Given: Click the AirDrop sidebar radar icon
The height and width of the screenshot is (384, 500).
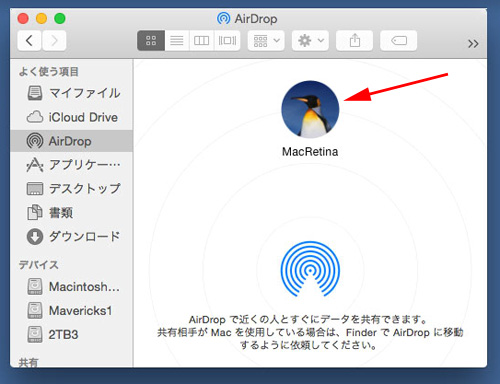Looking at the screenshot, I should [x=35, y=141].
